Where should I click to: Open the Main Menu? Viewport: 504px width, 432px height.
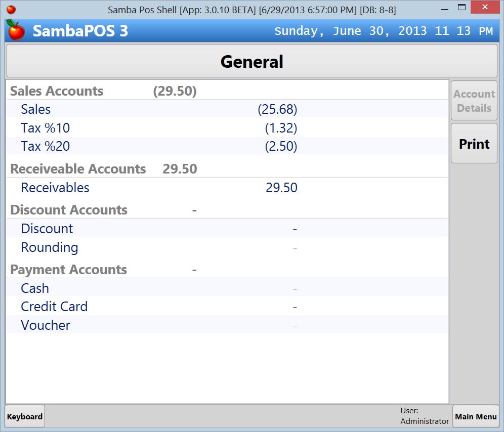click(475, 416)
